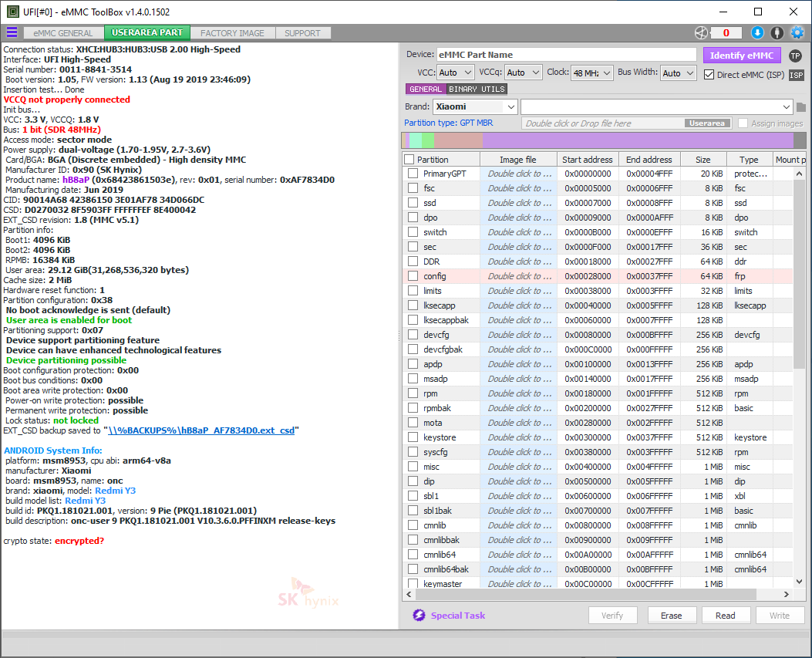Open the Brand Xiaomi dropdown
The width and height of the screenshot is (812, 658).
point(475,106)
